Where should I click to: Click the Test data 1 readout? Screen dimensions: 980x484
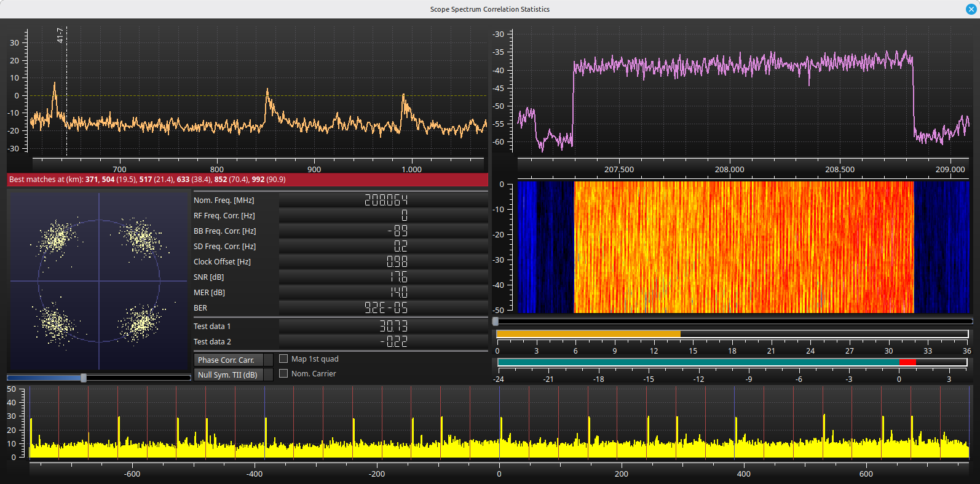tap(384, 326)
